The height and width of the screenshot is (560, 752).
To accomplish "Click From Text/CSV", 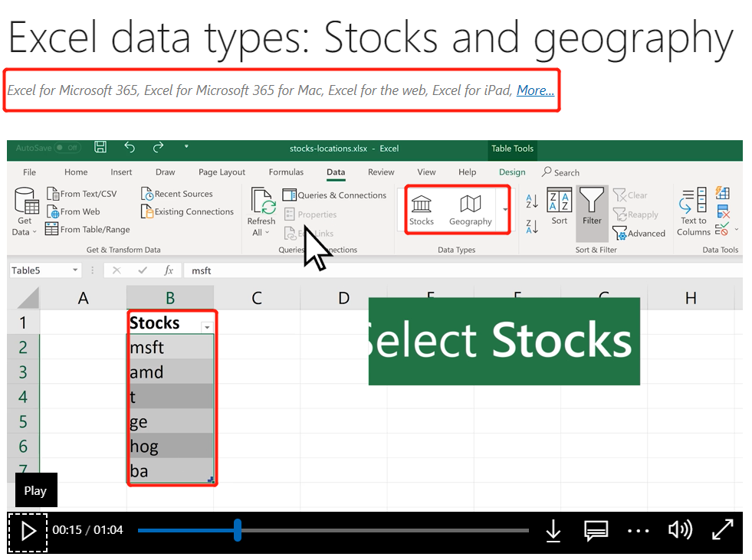I will coord(81,194).
